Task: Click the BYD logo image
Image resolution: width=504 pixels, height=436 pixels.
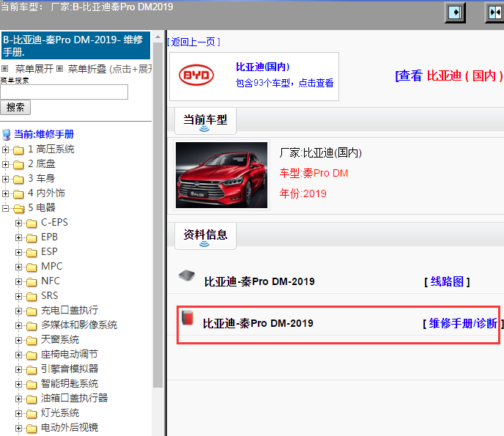Action: coord(196,75)
